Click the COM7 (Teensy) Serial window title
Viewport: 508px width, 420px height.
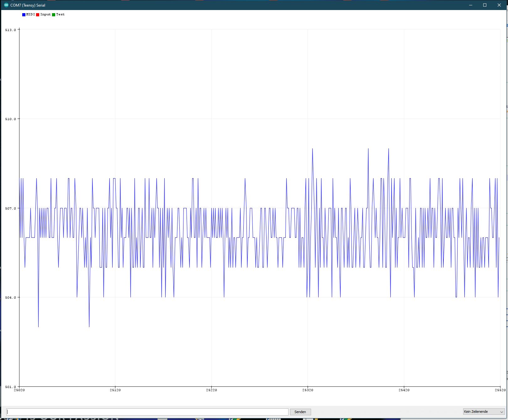pyautogui.click(x=28, y=5)
